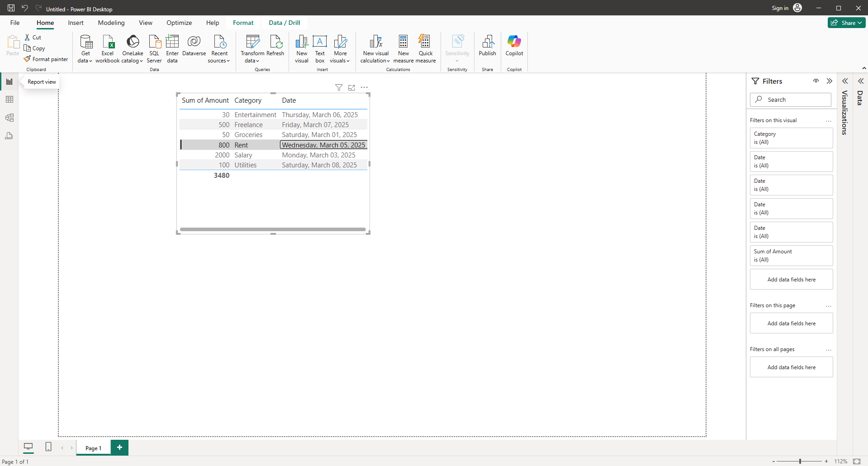Switch to Table view in sidebar
This screenshot has height=466, width=868.
[9, 100]
